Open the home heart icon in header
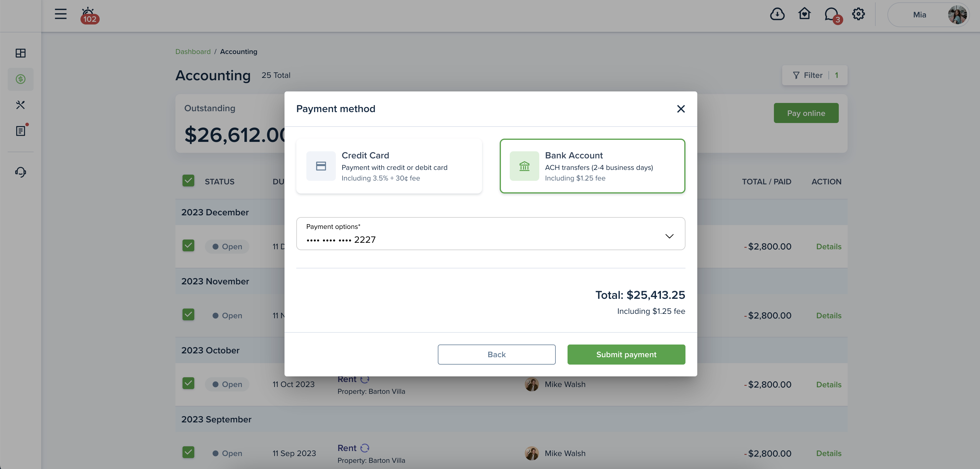This screenshot has height=469, width=980. pyautogui.click(x=804, y=14)
